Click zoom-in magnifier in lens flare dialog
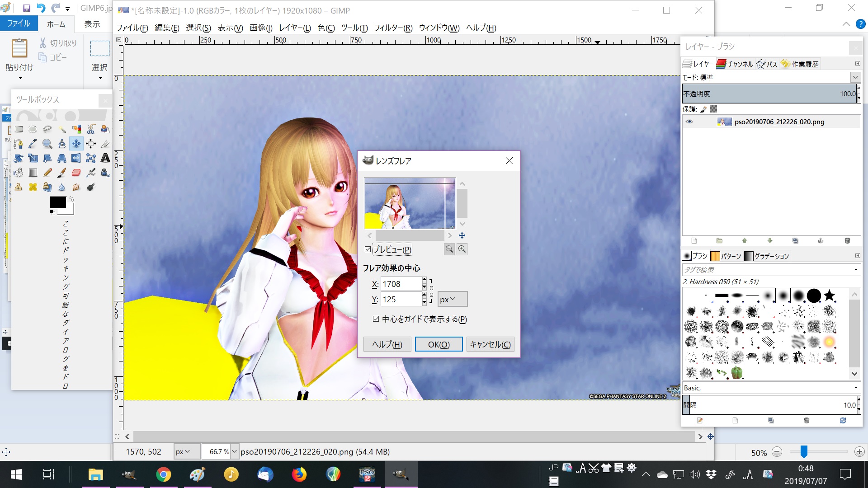868x488 pixels. 462,249
